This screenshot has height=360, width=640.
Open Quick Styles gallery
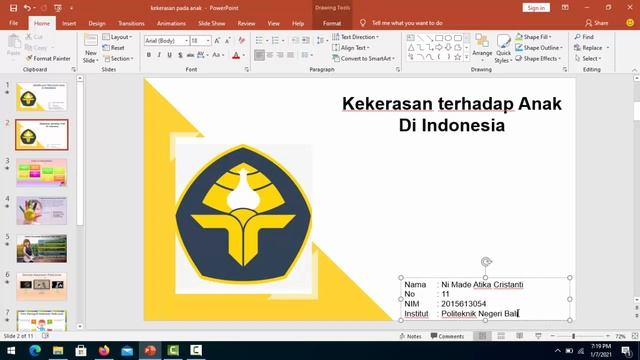click(503, 48)
